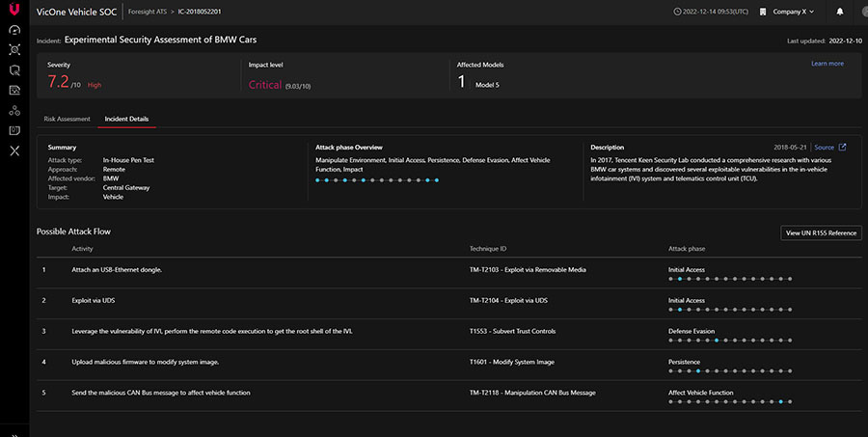Click TM-T2118 - Manipulation CAN Bus Message
This screenshot has height=437, width=868.
[x=532, y=393]
